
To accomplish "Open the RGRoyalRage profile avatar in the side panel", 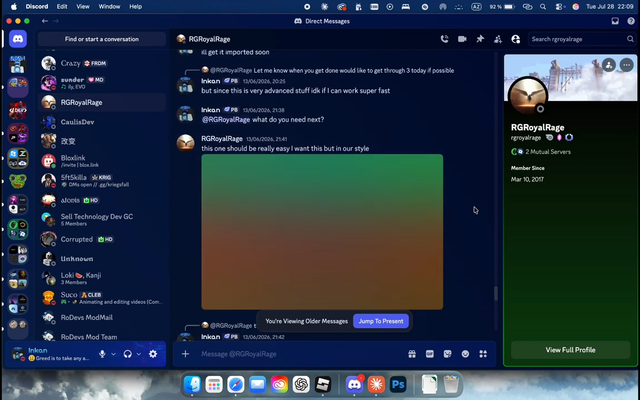I will point(528,96).
